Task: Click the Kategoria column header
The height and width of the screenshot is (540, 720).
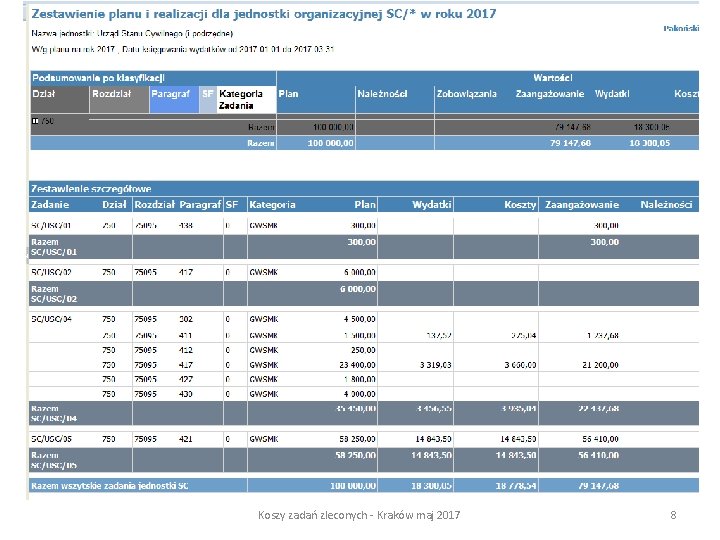Action: [x=272, y=205]
